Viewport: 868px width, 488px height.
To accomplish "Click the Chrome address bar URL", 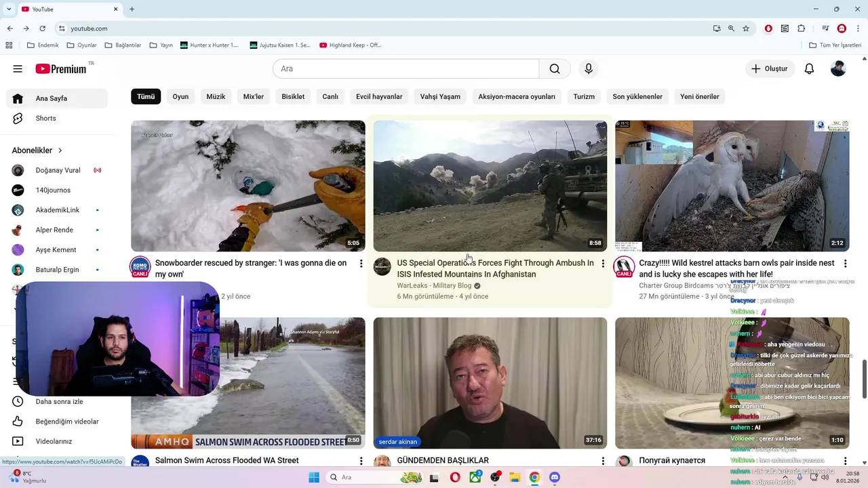I will coord(89,28).
